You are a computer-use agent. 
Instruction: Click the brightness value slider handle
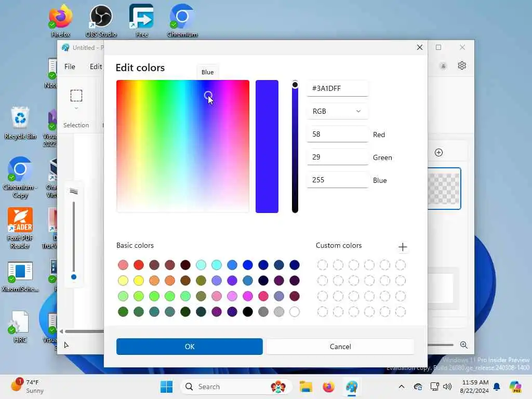(295, 85)
